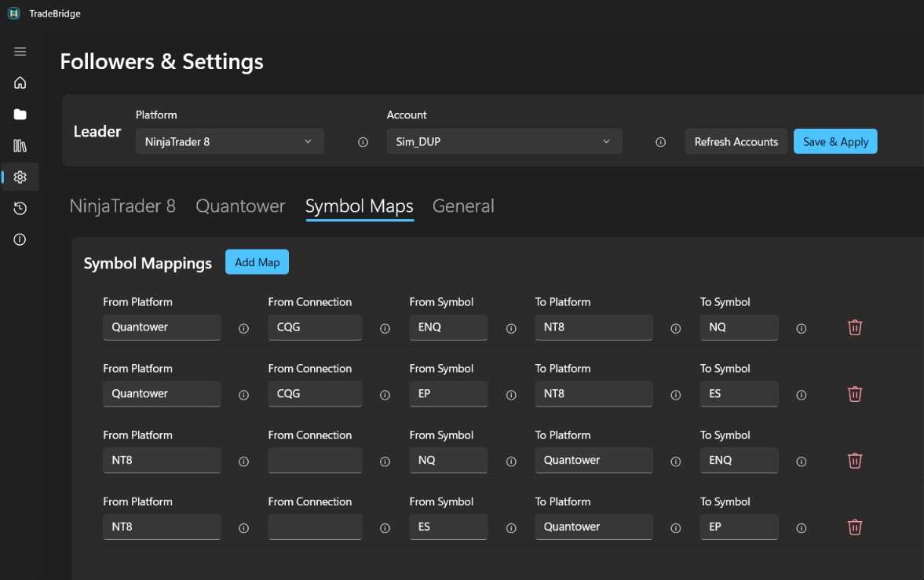Select the settings gear in sidebar
This screenshot has width=924, height=580.
point(20,177)
